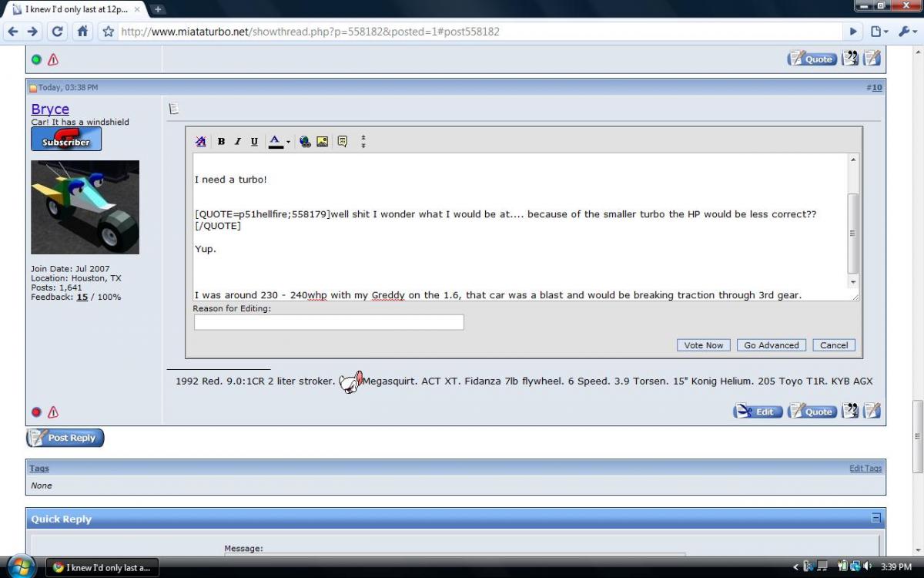Open the browser page menu icon
Viewport: 924px width, 578px height.
[x=879, y=32]
